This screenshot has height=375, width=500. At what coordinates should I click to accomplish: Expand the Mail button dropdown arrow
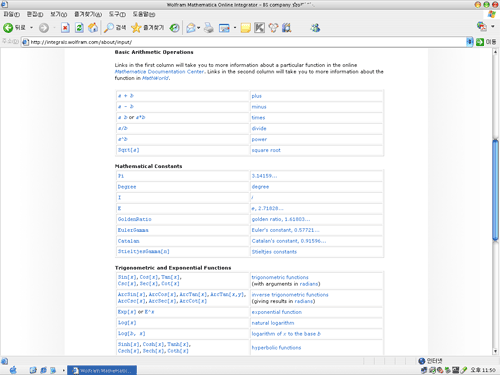pyautogui.click(x=199, y=28)
